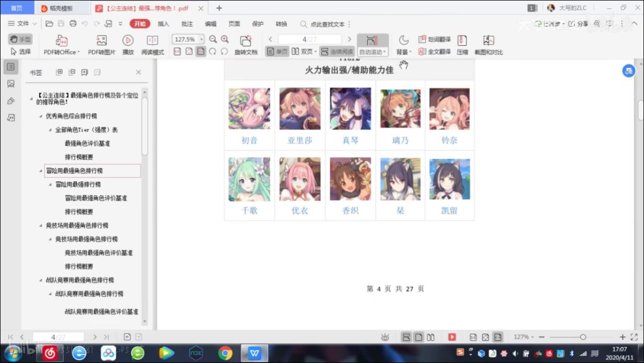The image size is (644, 363).
Task: Go to 首页 home tab
Action: point(17,8)
